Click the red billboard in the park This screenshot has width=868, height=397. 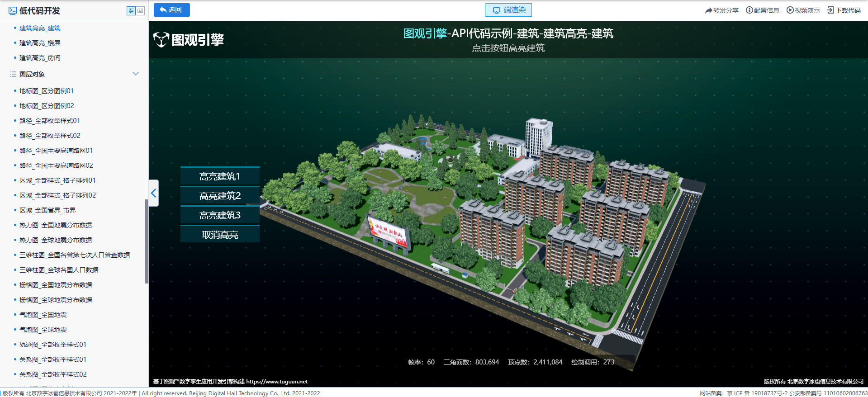(x=389, y=233)
